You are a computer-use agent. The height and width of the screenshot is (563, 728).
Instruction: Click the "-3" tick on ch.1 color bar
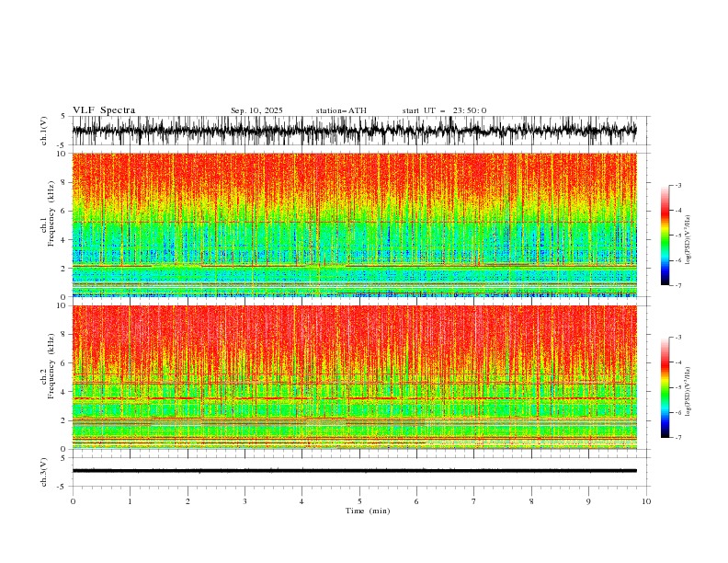point(678,185)
